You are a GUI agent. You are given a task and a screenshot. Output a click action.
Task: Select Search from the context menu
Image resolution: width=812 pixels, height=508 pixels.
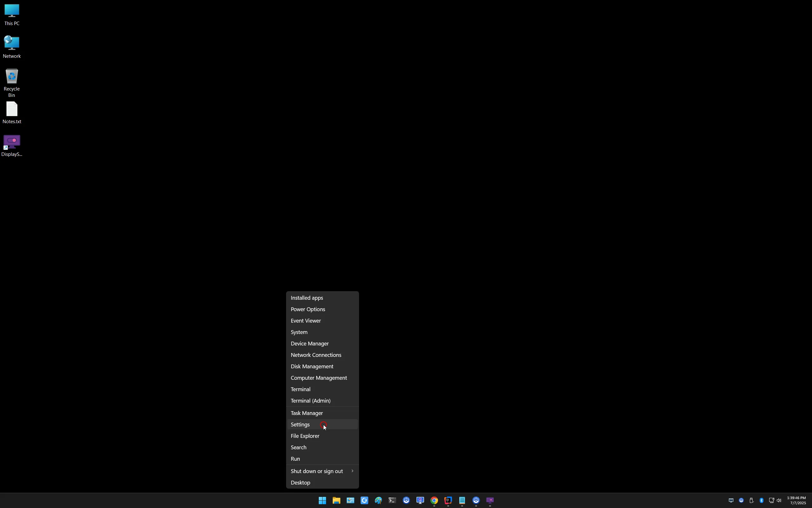323,448
